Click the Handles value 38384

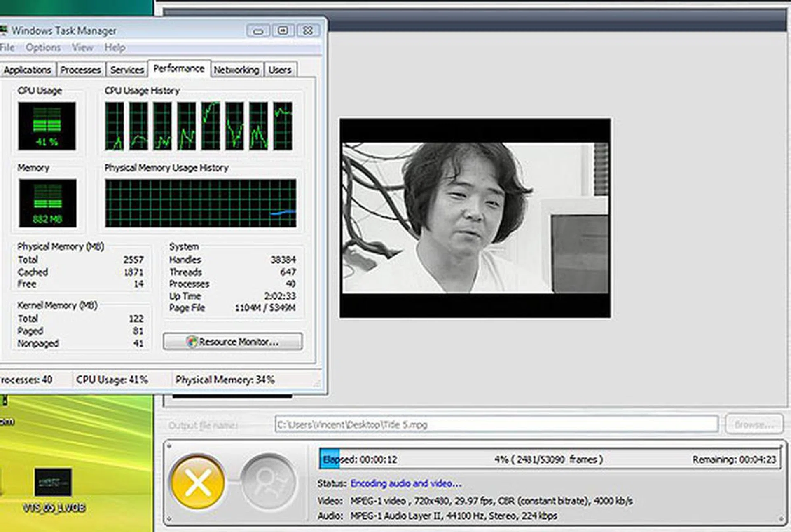point(283,260)
